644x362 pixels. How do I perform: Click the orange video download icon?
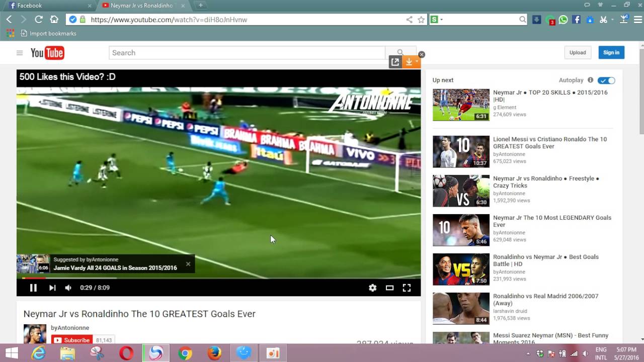tap(409, 62)
